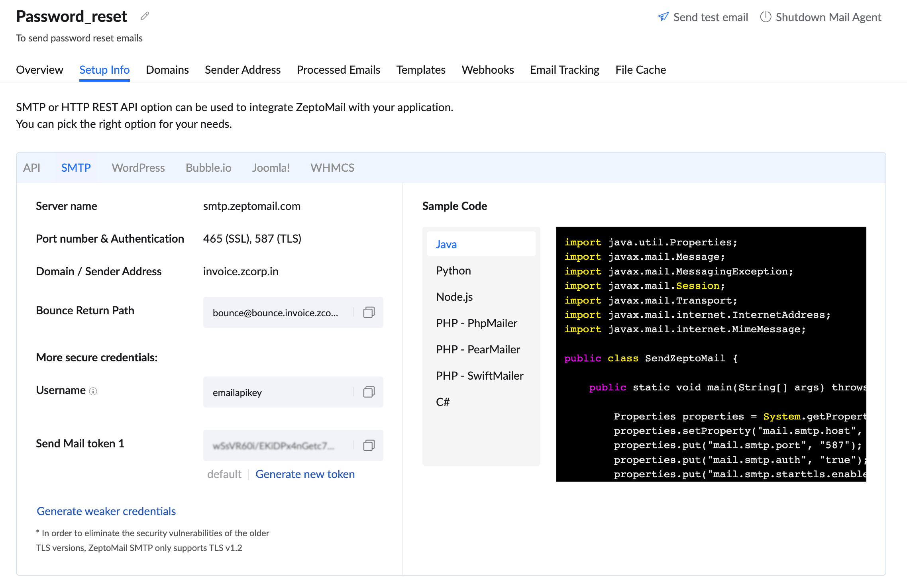
Task: Switch to the Domains tab
Action: [167, 70]
